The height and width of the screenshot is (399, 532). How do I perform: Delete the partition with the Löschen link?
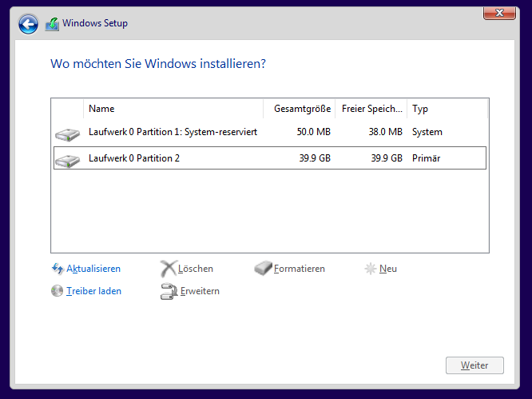[196, 269]
